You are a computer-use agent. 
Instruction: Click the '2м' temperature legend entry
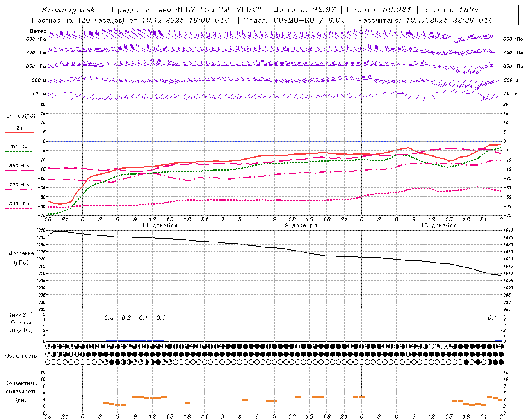click(x=19, y=128)
